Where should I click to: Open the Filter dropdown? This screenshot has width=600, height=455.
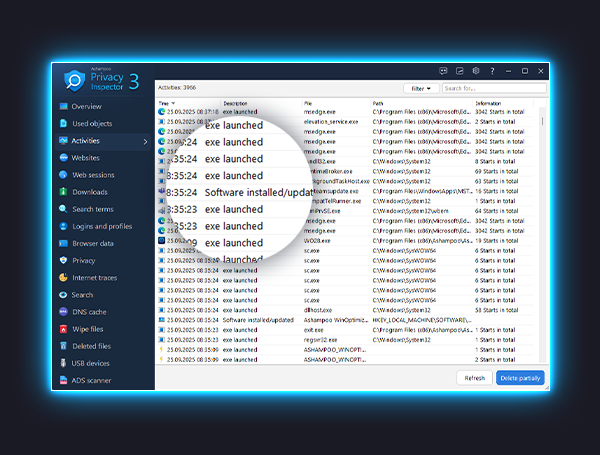click(x=419, y=88)
